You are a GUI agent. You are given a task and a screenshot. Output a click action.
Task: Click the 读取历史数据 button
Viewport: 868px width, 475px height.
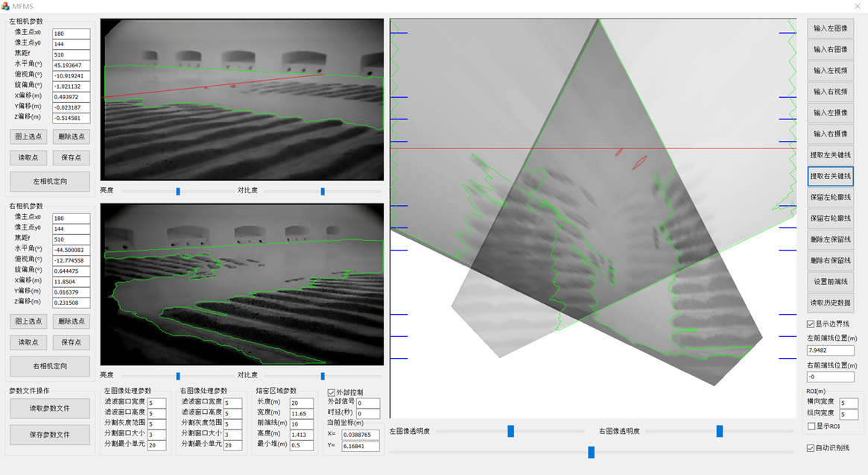coord(830,303)
